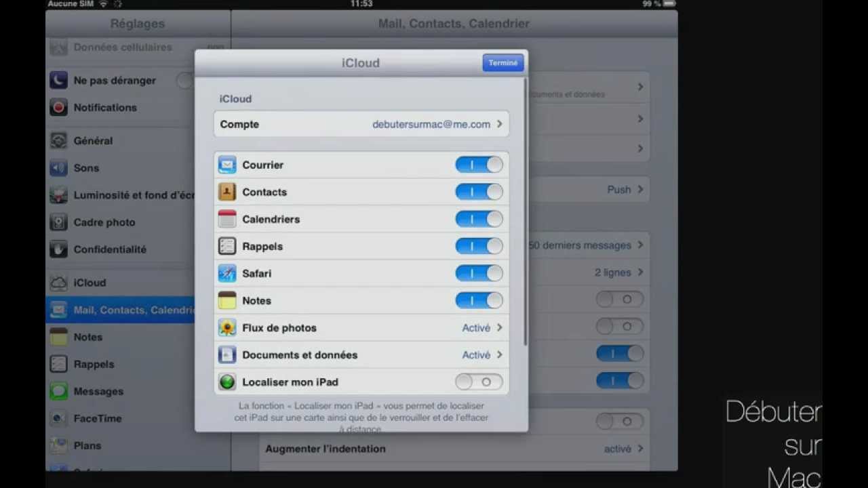This screenshot has height=488, width=868.
Task: Tap the Terminé button
Action: pyautogui.click(x=503, y=62)
